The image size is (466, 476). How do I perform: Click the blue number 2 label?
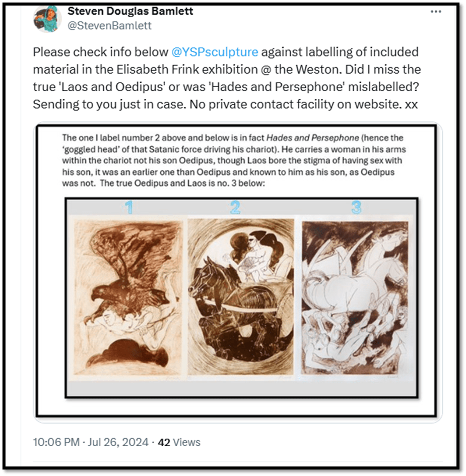(x=235, y=208)
